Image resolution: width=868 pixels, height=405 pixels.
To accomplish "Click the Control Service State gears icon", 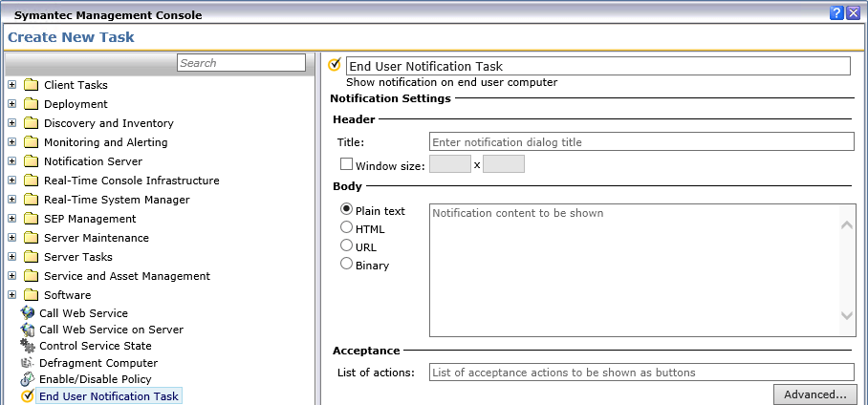I will tap(27, 346).
